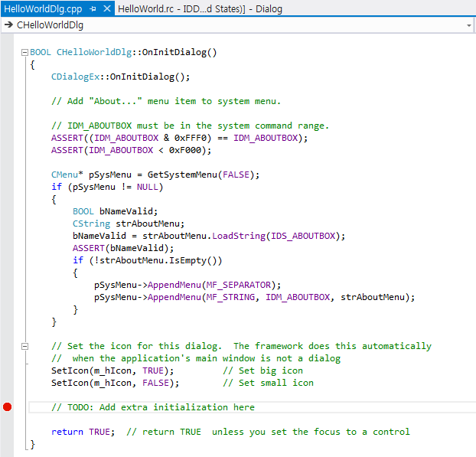476x457 pixels.
Task: Click the CDialogEx::OnInitDialog(); line
Action: tap(120, 77)
